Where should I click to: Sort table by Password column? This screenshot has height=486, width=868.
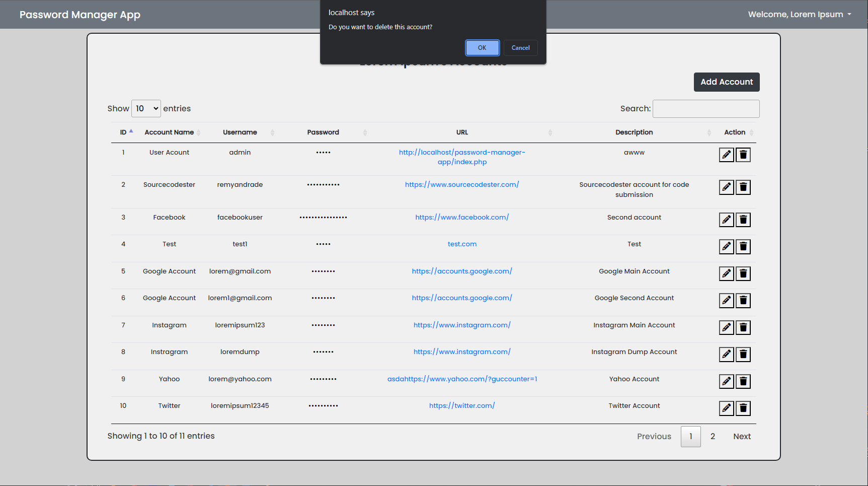[323, 132]
